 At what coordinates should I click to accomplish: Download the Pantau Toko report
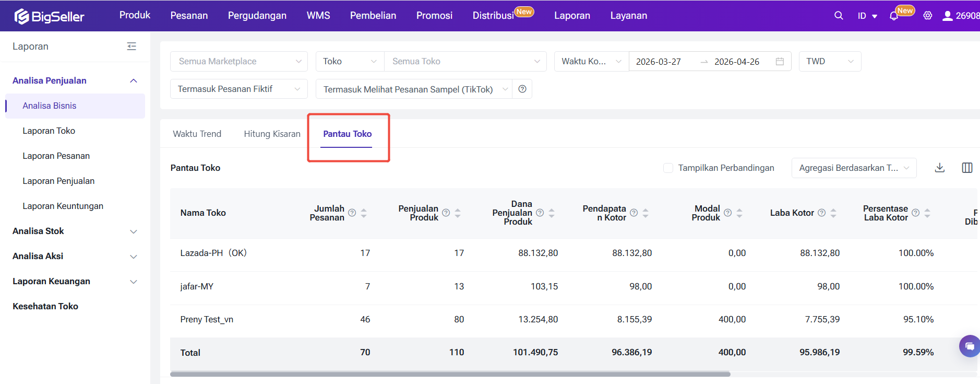939,168
